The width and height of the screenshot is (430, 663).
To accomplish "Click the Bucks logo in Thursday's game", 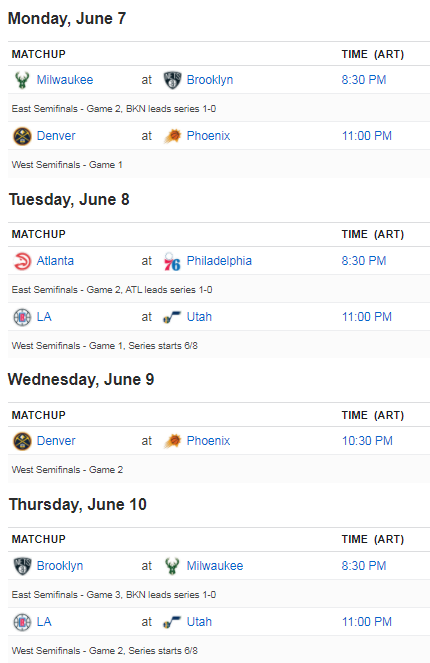I will click(172, 566).
